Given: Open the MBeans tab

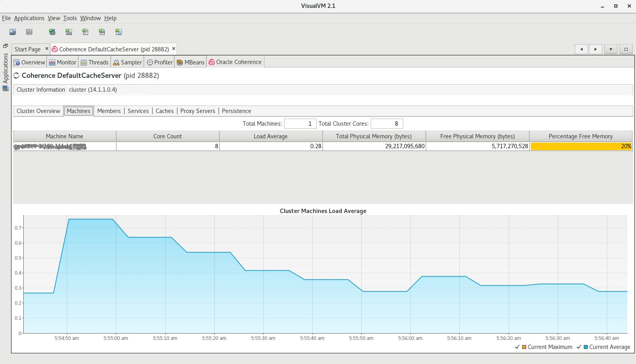Looking at the screenshot, I should point(191,62).
